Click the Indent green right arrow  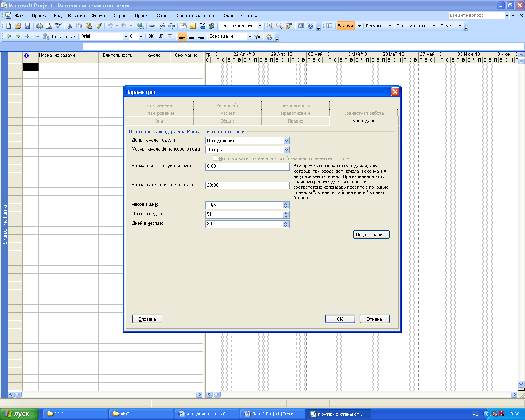point(18,37)
